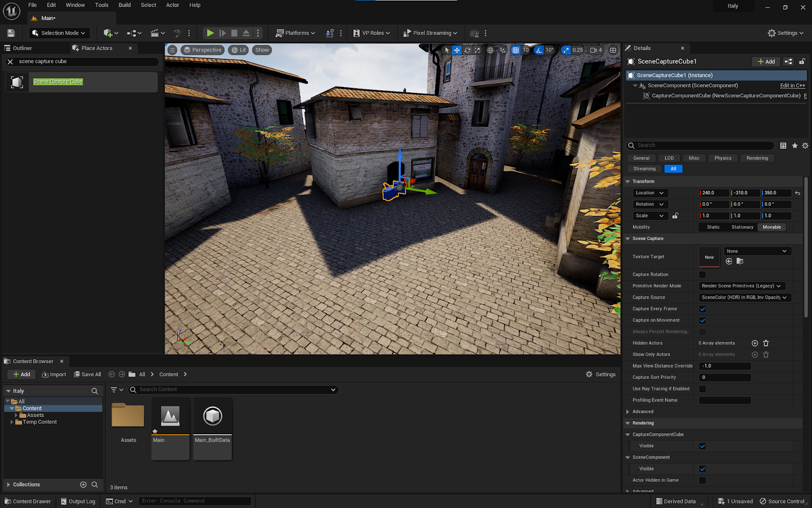The image size is (812, 508).
Task: Select the translate gizmo tool in viewport
Action: [457, 50]
